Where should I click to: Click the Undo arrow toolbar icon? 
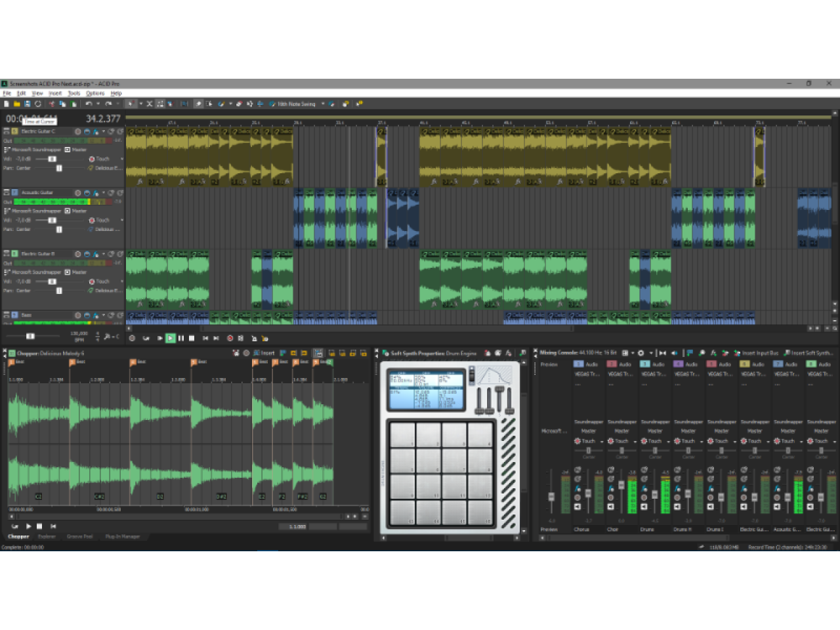[x=89, y=104]
